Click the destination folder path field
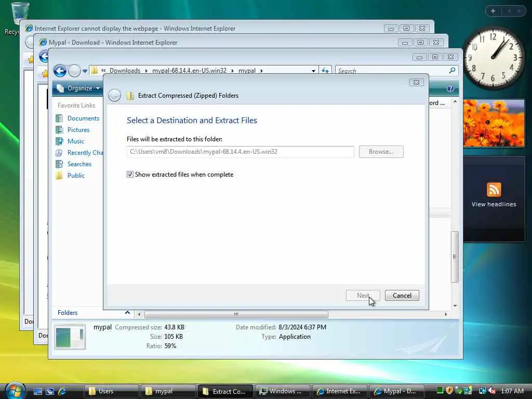This screenshot has height=399, width=532. [x=241, y=152]
